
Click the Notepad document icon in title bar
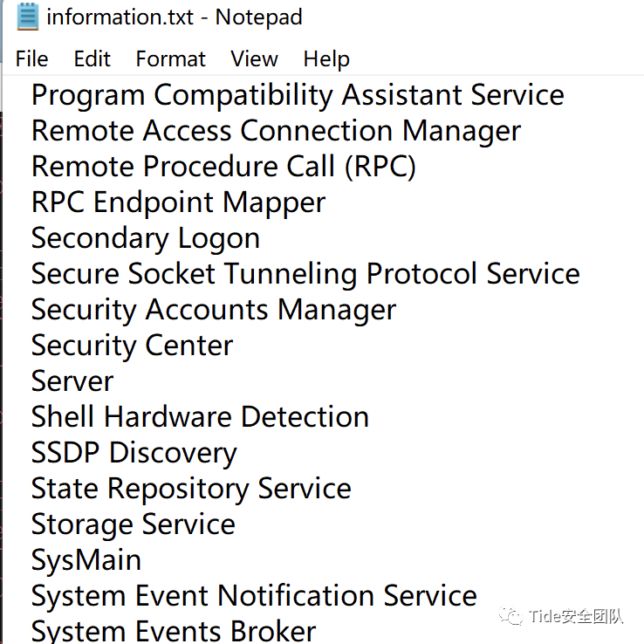coord(28,17)
